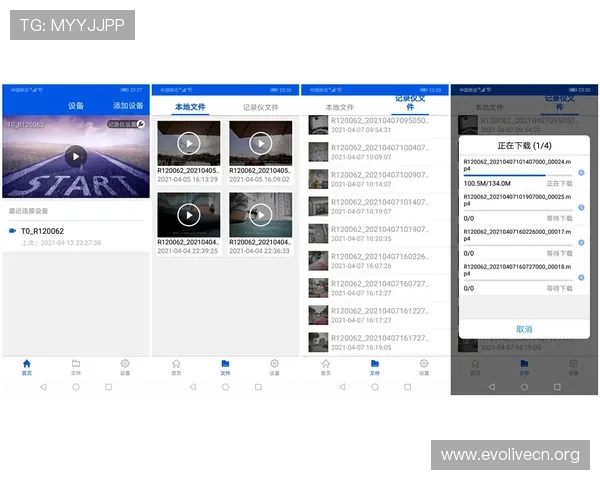The image size is (600, 480).
Task: Open file R120062_20210407095050 dated 09:54:31 in list
Action: pos(375,125)
